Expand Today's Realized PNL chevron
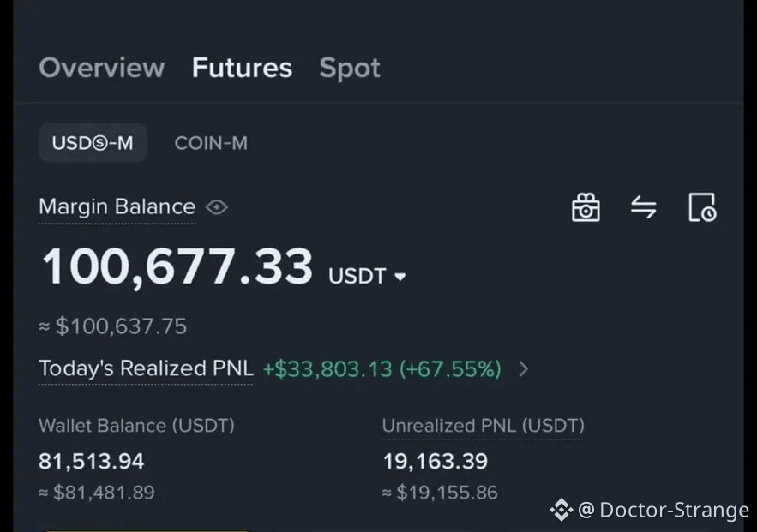The width and height of the screenshot is (757, 532). pyautogui.click(x=524, y=369)
